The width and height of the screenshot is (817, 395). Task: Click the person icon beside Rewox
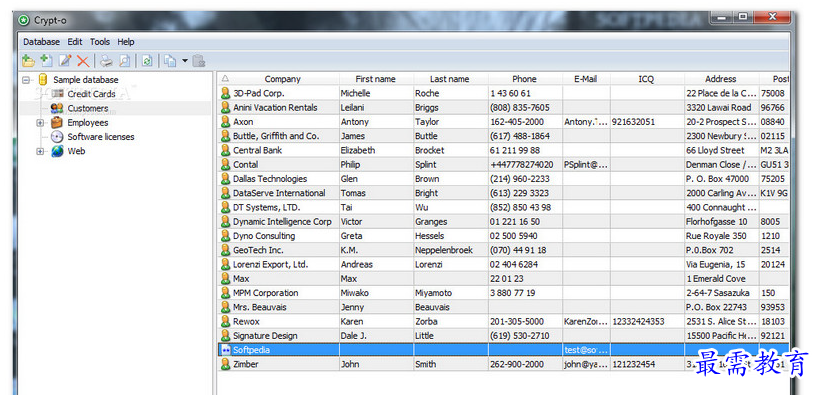click(x=225, y=321)
